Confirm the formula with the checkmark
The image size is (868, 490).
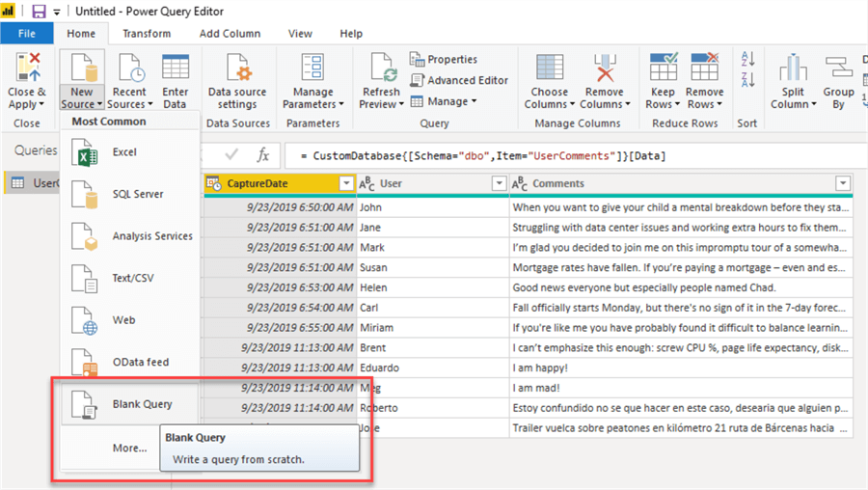pyautogui.click(x=231, y=155)
